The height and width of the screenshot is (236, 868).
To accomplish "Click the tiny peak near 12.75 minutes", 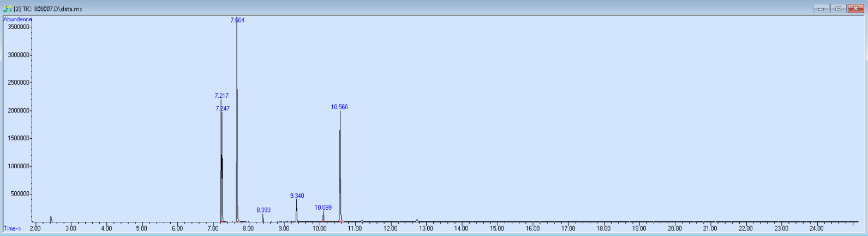I will click(x=417, y=221).
